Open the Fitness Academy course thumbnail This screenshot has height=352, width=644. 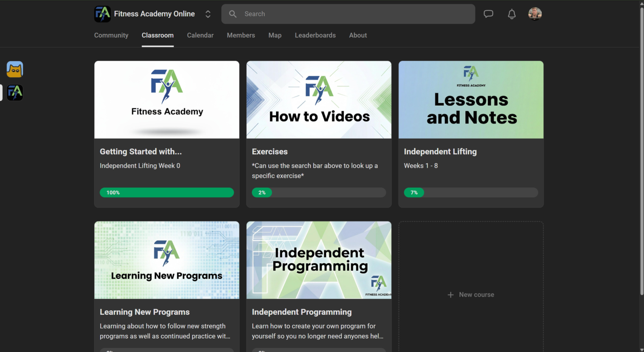pyautogui.click(x=167, y=100)
